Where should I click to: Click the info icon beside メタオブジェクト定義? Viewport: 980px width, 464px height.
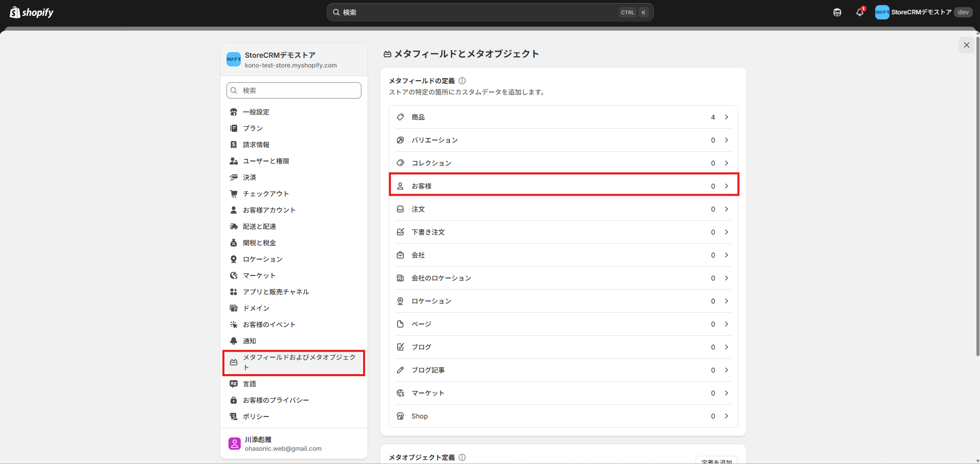point(462,457)
